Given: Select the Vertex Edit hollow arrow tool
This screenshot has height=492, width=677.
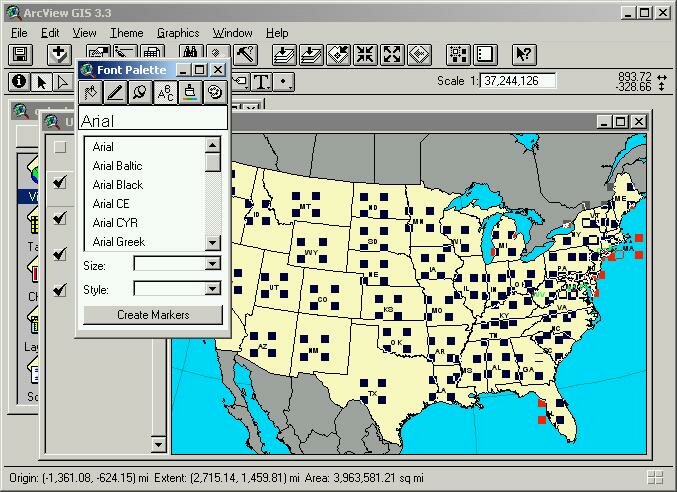Looking at the screenshot, I should [x=63, y=82].
